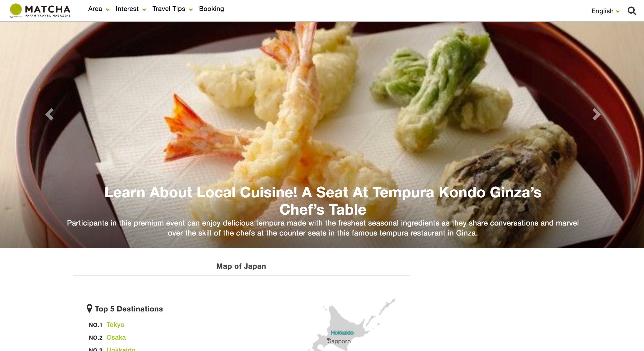This screenshot has width=644, height=351.
Task: Open the English language selector
Action: 606,11
